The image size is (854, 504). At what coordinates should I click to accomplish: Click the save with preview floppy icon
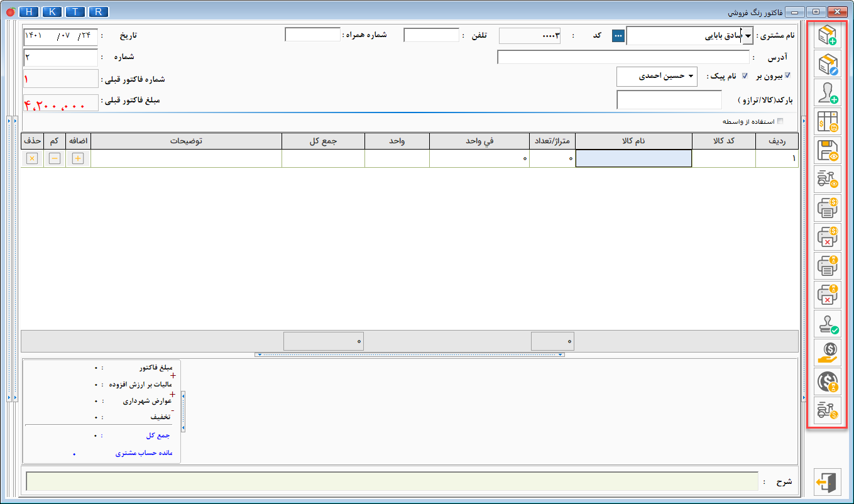827,150
